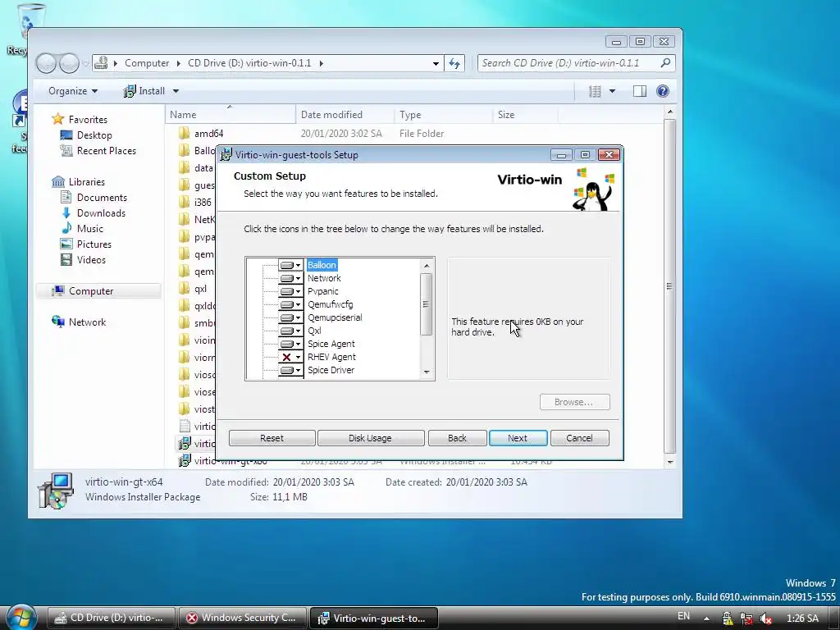Open Install dropdown arrow in Explorer
Viewport: 840px width, 630px height.
[176, 91]
